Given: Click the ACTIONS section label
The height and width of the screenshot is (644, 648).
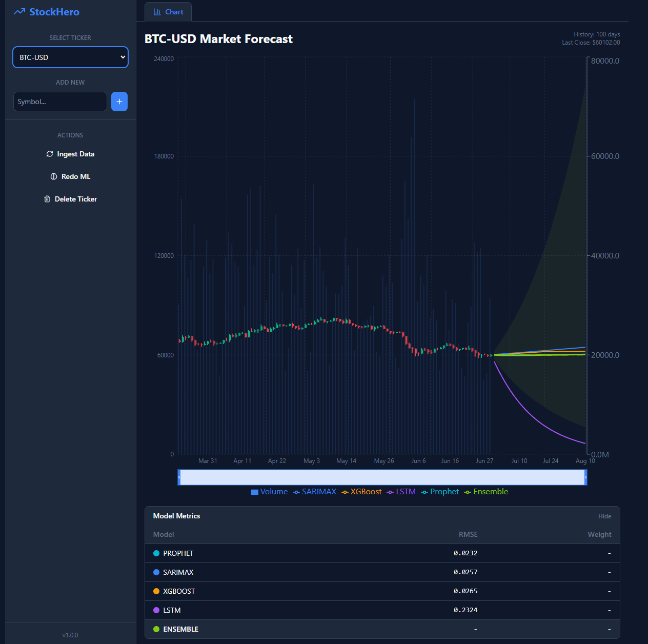Looking at the screenshot, I should [70, 135].
